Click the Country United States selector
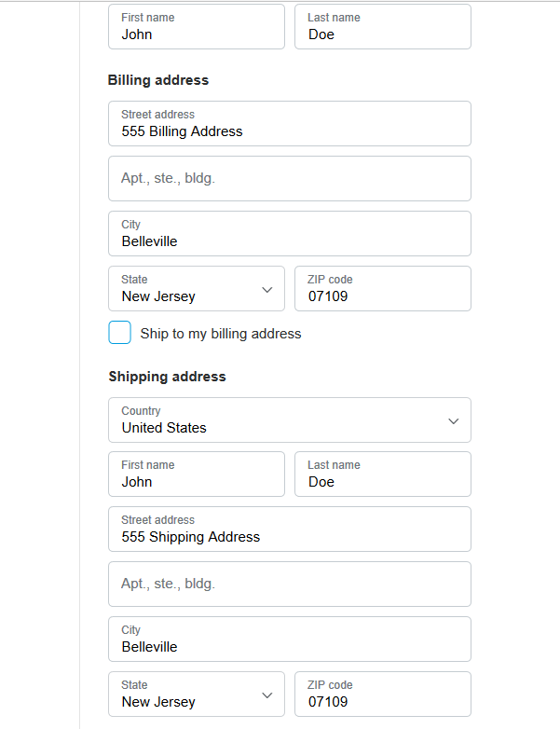Screen dimensions: 560x729 [x=290, y=420]
